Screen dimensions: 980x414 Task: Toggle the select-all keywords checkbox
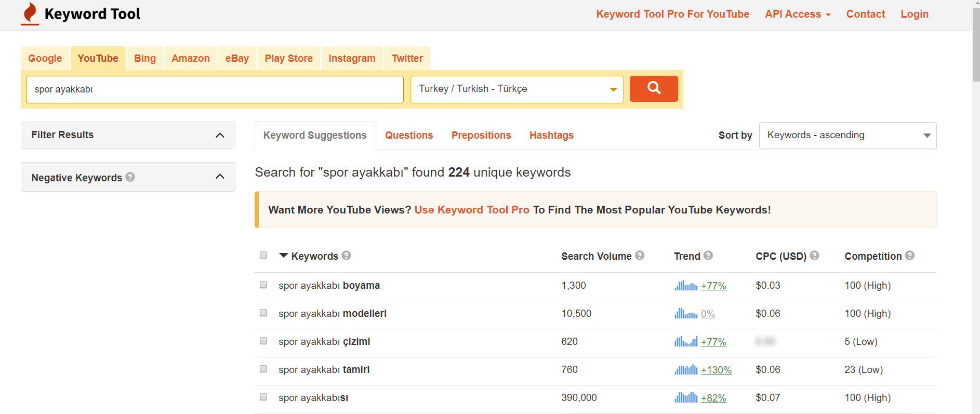pos(263,255)
